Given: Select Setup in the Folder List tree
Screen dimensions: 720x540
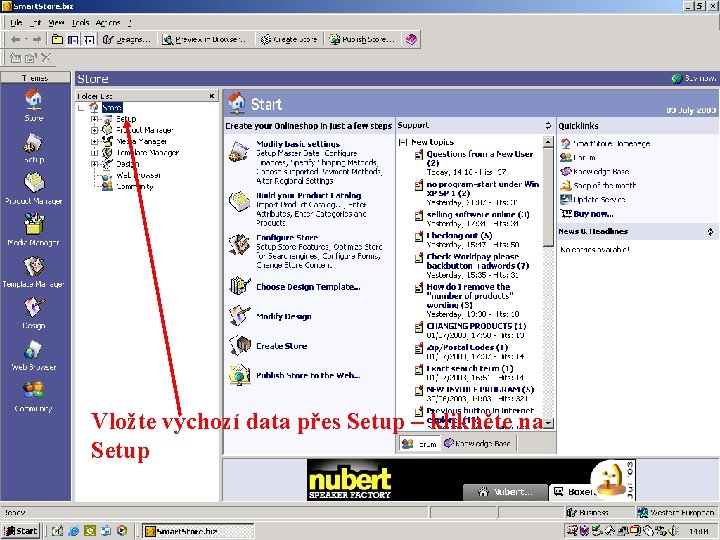Looking at the screenshot, I should [126, 119].
